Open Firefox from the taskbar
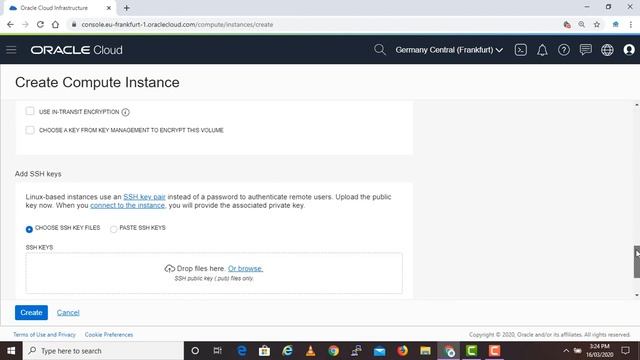Viewport: 640px width, 360px height. coord(402,351)
